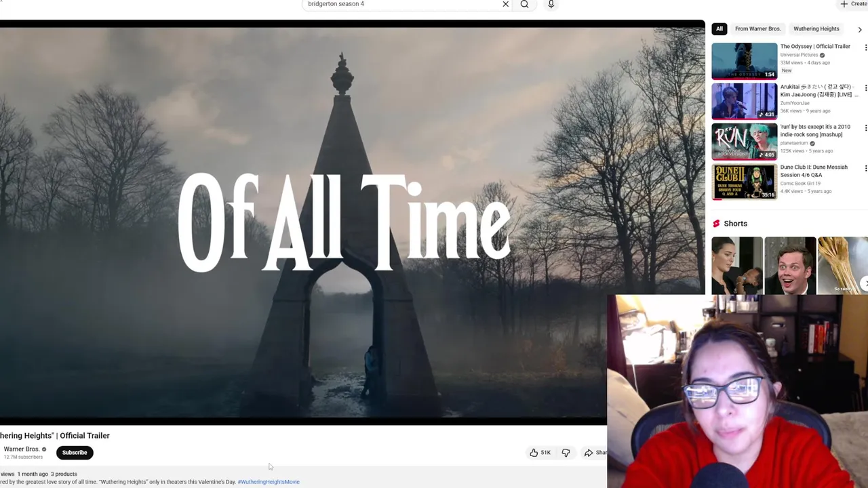
Task: Open Universal Pictures channel under Odyssey video
Action: tap(799, 55)
